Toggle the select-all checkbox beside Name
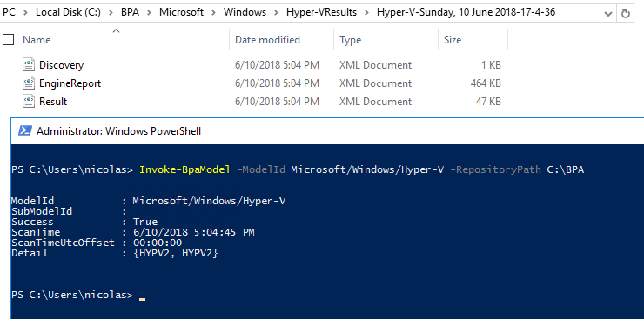The height and width of the screenshot is (319, 644). click(x=8, y=40)
